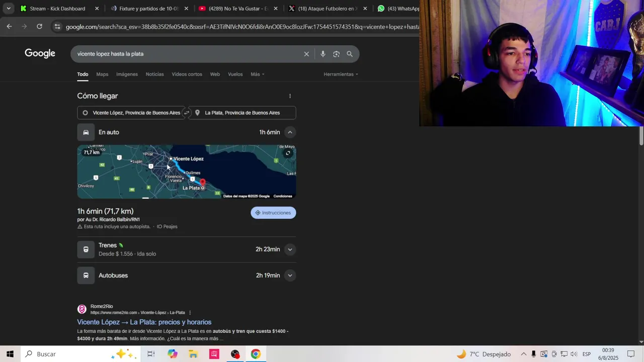This screenshot has height=362, width=644.
Task: Click the Chrome address bar URL
Action: (x=242, y=27)
